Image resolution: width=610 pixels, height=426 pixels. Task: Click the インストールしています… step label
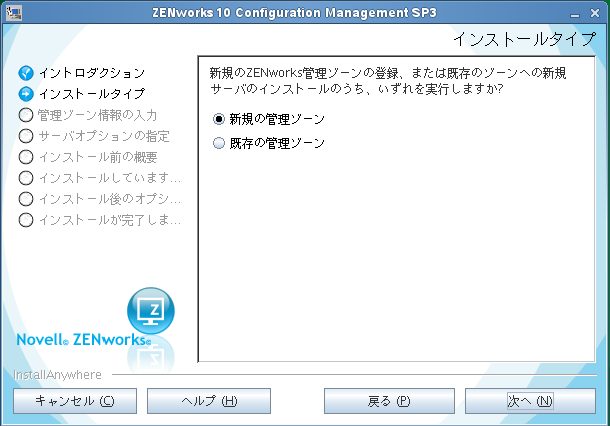110,178
